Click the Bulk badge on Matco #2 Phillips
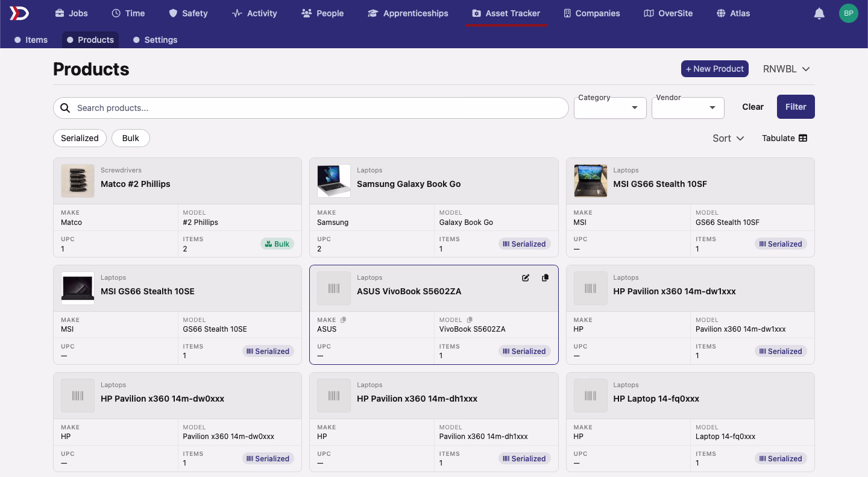This screenshot has width=868, height=477. tap(277, 244)
